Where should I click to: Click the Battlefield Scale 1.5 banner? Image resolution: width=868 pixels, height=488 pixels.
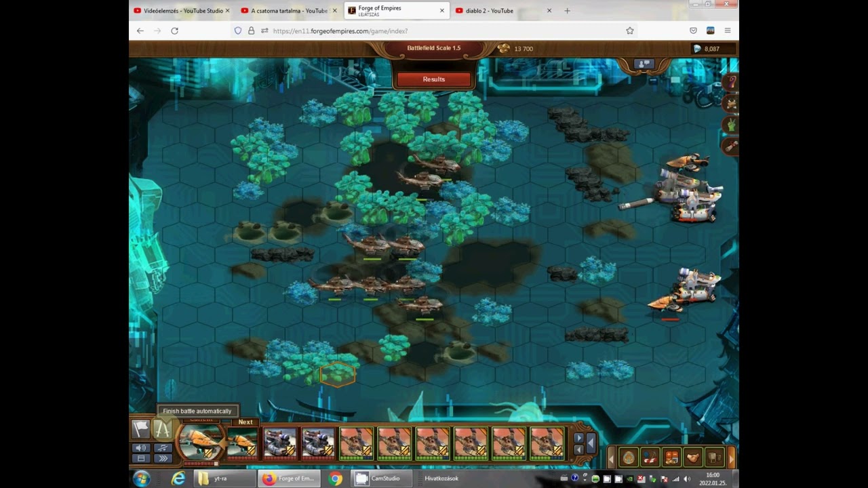click(434, 48)
